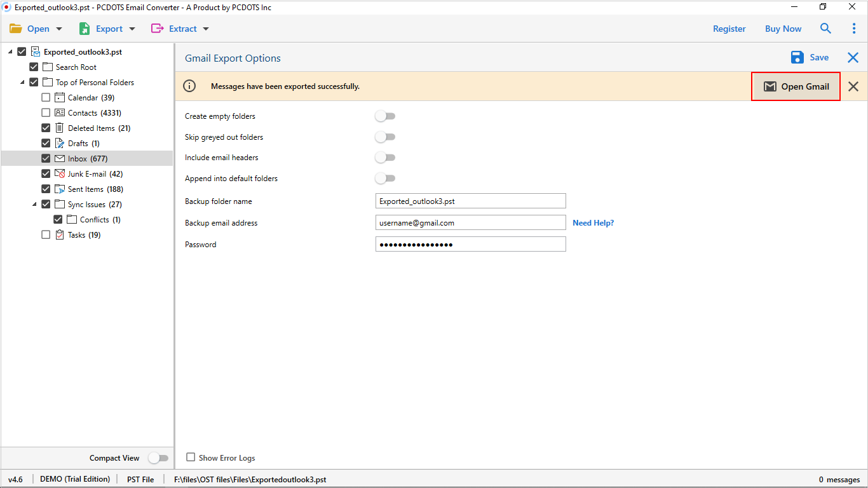Click the Drafts pencil icon

(x=60, y=143)
